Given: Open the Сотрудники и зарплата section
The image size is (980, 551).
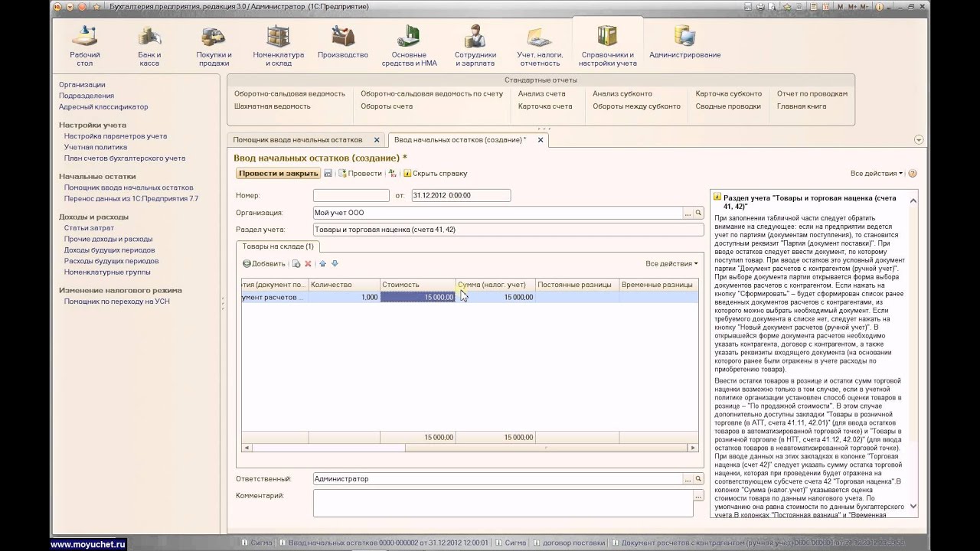Looking at the screenshot, I should tap(475, 46).
